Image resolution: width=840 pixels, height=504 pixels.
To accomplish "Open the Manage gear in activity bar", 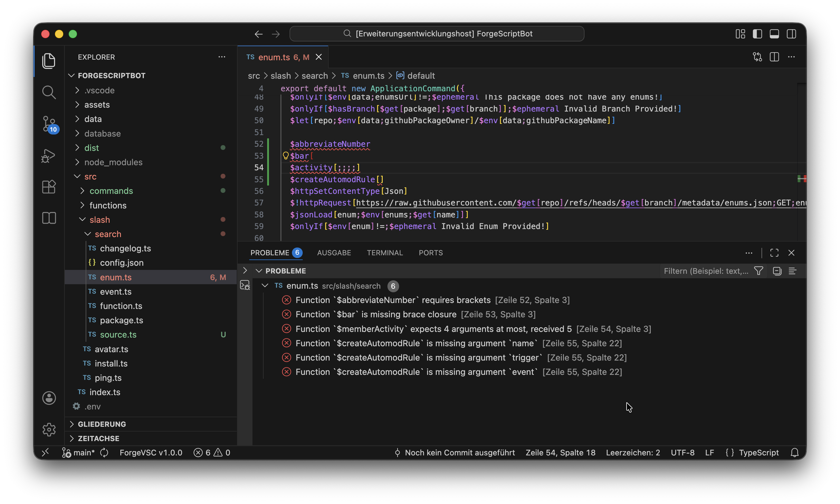I will 49,429.
